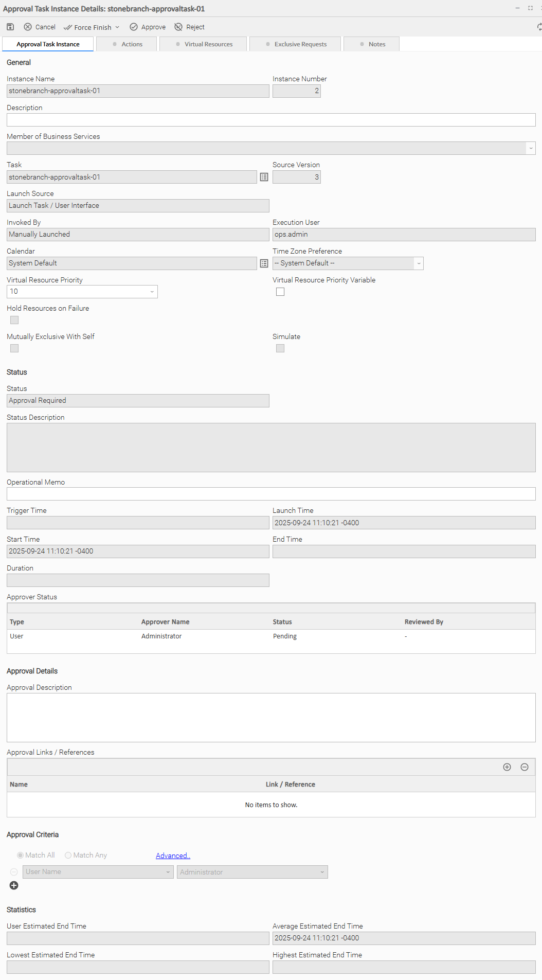Click the Reject icon in the toolbar
The image size is (542, 980).
click(178, 27)
